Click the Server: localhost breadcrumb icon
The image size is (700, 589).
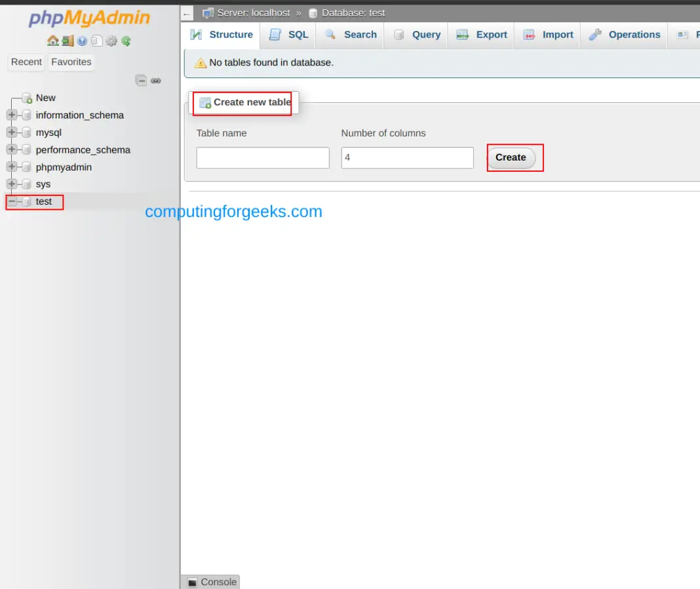(x=207, y=12)
